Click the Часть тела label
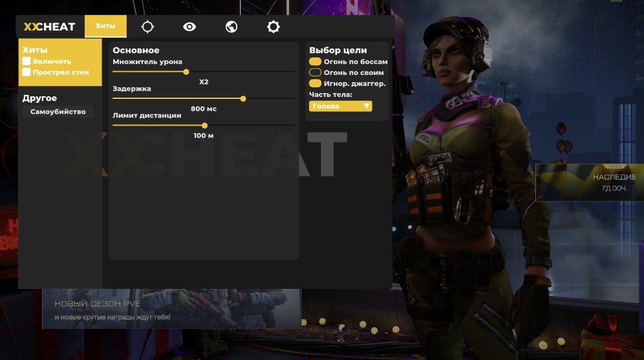 tap(330, 94)
